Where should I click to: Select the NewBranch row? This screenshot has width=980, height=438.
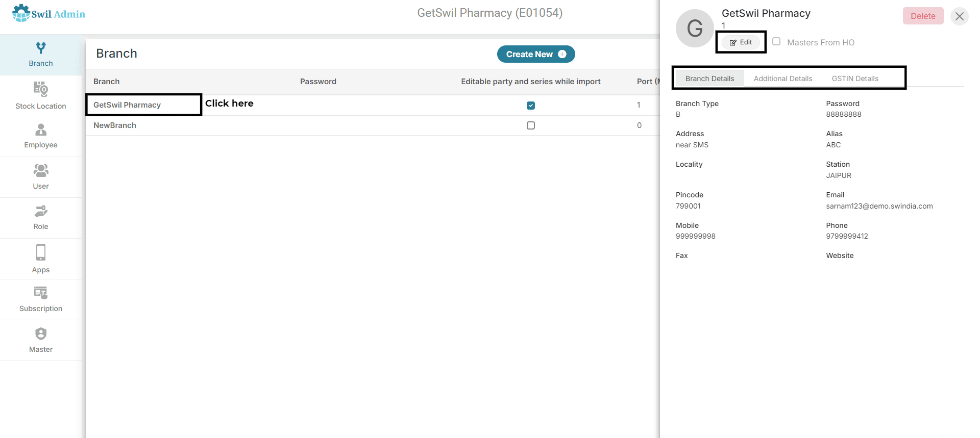(373, 125)
